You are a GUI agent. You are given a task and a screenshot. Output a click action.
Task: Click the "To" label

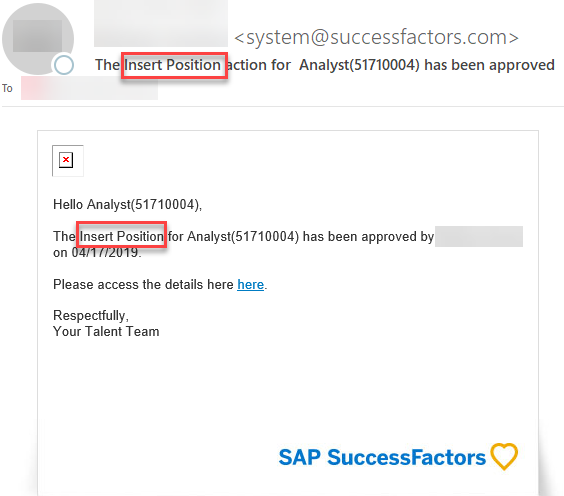click(x=7, y=88)
